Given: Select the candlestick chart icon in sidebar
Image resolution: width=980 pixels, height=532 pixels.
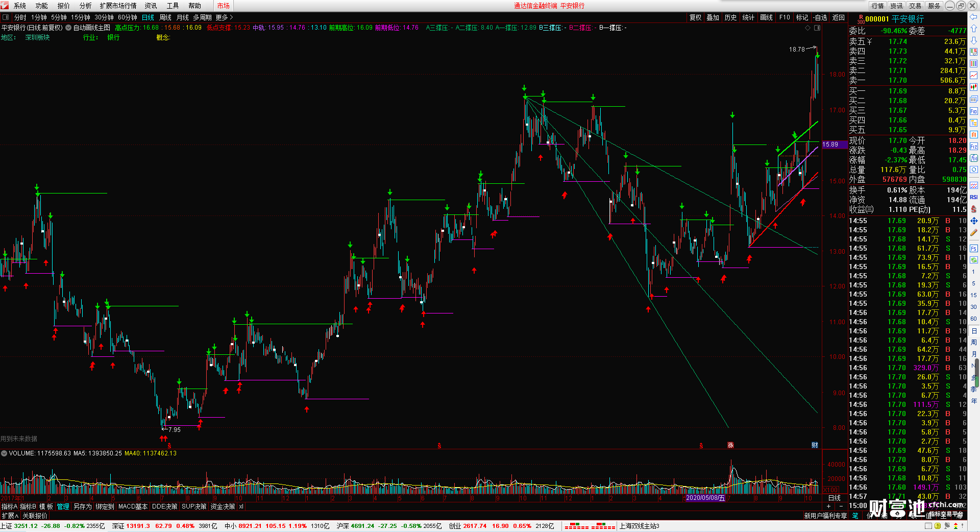Looking at the screenshot, I should coord(974,87).
